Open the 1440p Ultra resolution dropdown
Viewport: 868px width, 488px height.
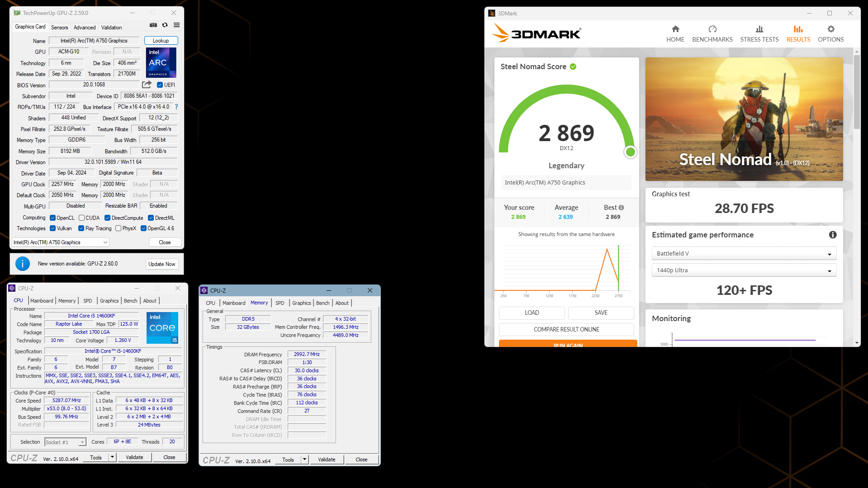pyautogui.click(x=744, y=270)
